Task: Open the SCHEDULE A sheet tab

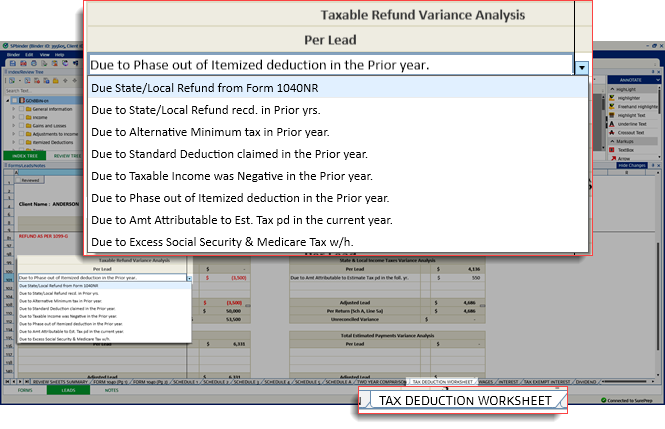Action: pos(338,382)
